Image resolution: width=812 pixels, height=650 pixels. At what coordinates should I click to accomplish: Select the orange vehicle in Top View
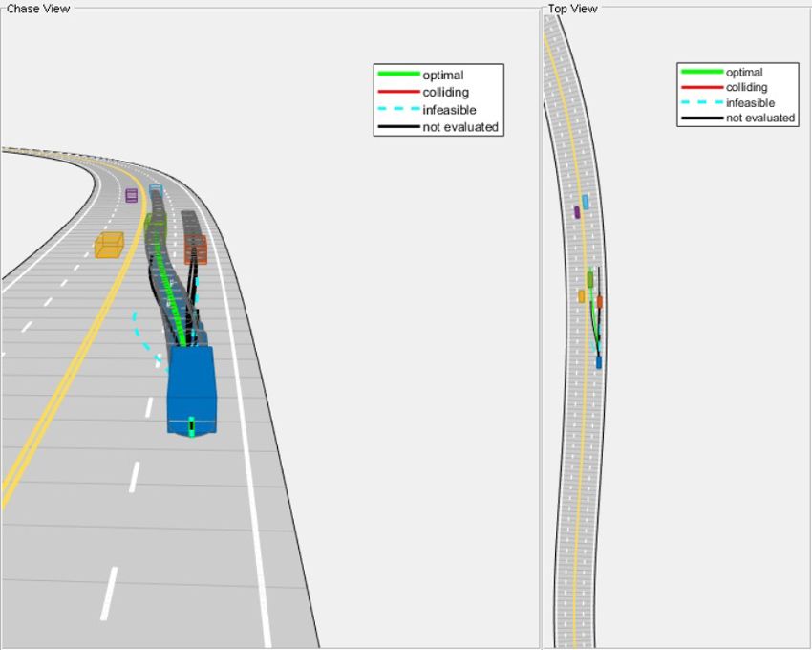point(600,302)
